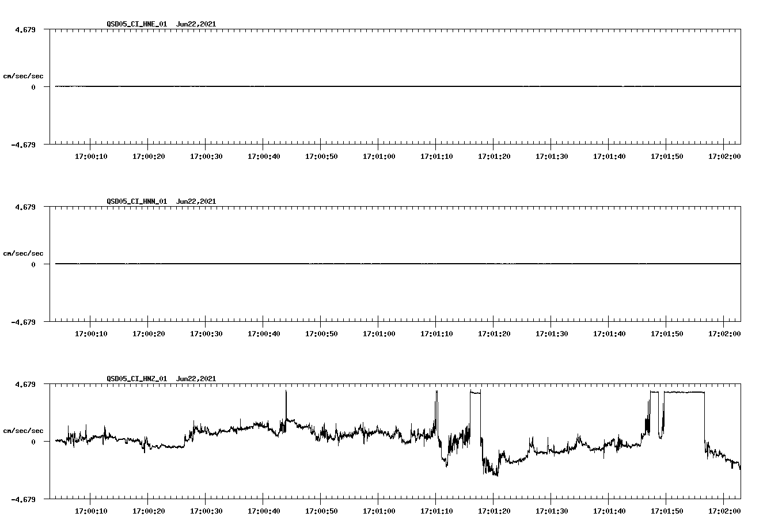Click the 17:01:40 time label under HNZ plot
Viewport: 782px width, 532px height.
(x=609, y=511)
